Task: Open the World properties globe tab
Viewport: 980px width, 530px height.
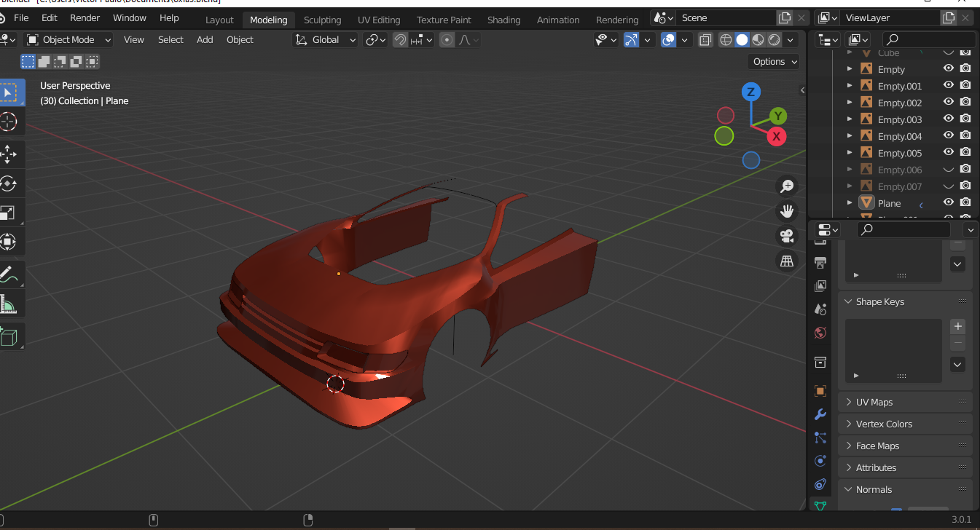Action: [820, 333]
